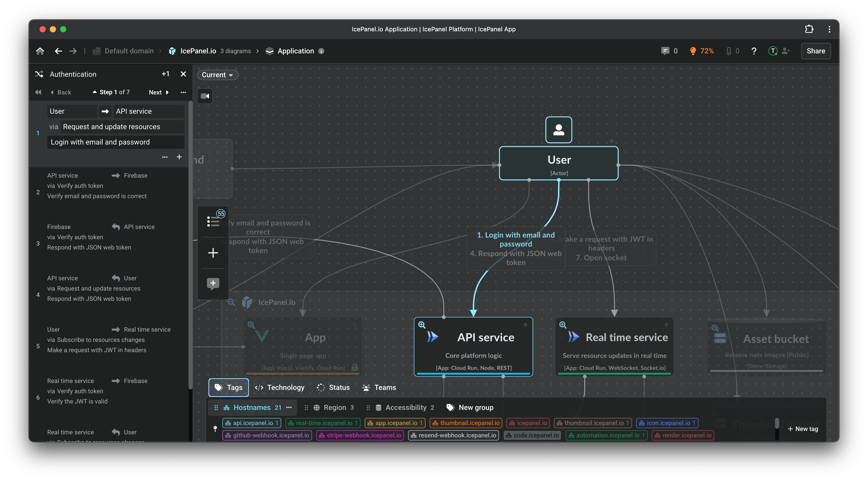Viewport: 868px width, 480px height.
Task: Toggle the stripe-webhook.icepanel.io tag
Action: click(360, 435)
